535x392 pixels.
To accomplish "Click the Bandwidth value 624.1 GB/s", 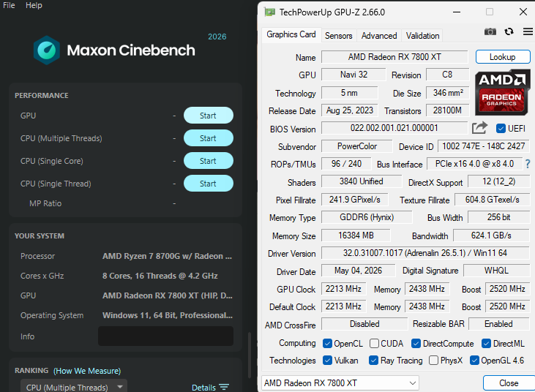I will 491,235.
